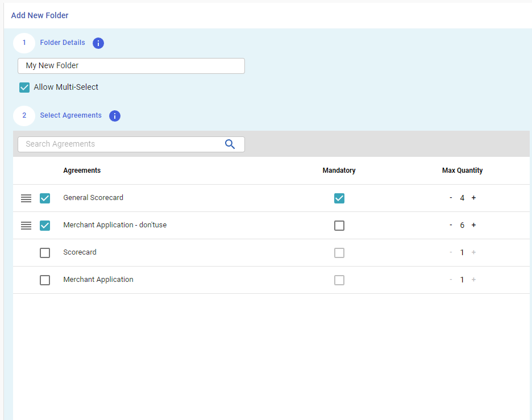
Task: Deselect Merchant Application - don'tuse agreement checkbox
Action: click(45, 226)
